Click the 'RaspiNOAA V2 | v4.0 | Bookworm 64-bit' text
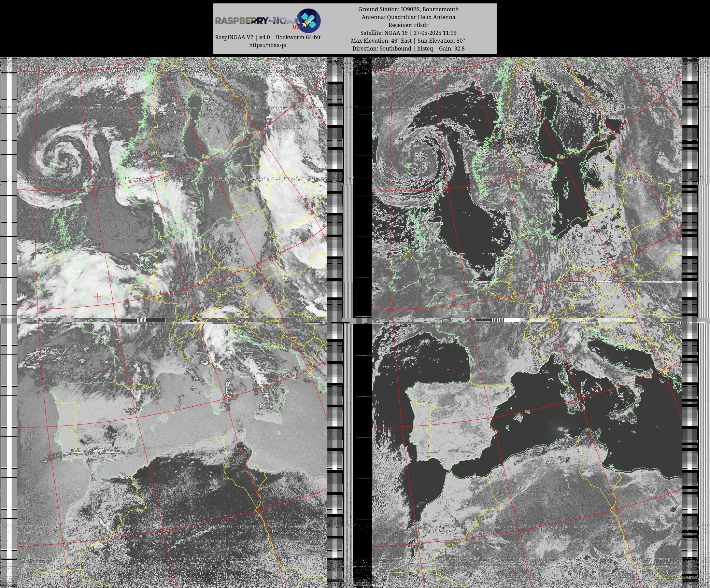Image resolution: width=710 pixels, height=588 pixels. (268, 37)
